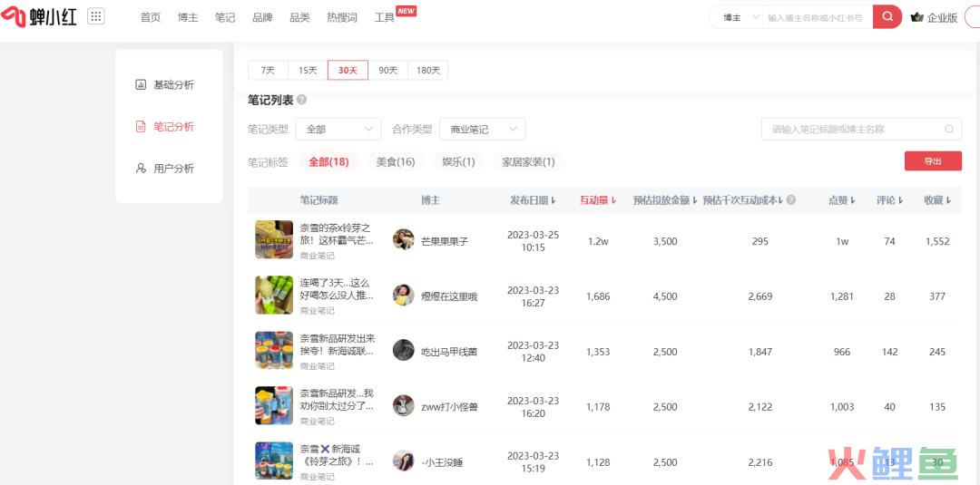
Task: Open avatar of 吃出马甲线菌
Action: [x=403, y=350]
